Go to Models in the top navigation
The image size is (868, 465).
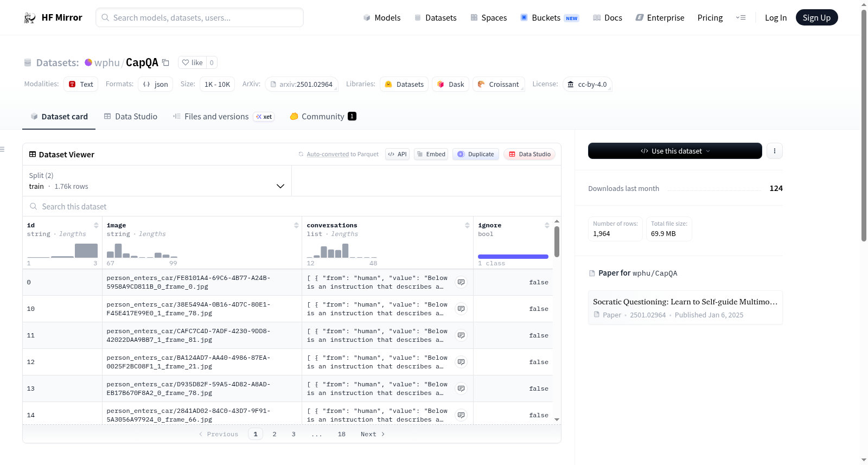point(382,18)
